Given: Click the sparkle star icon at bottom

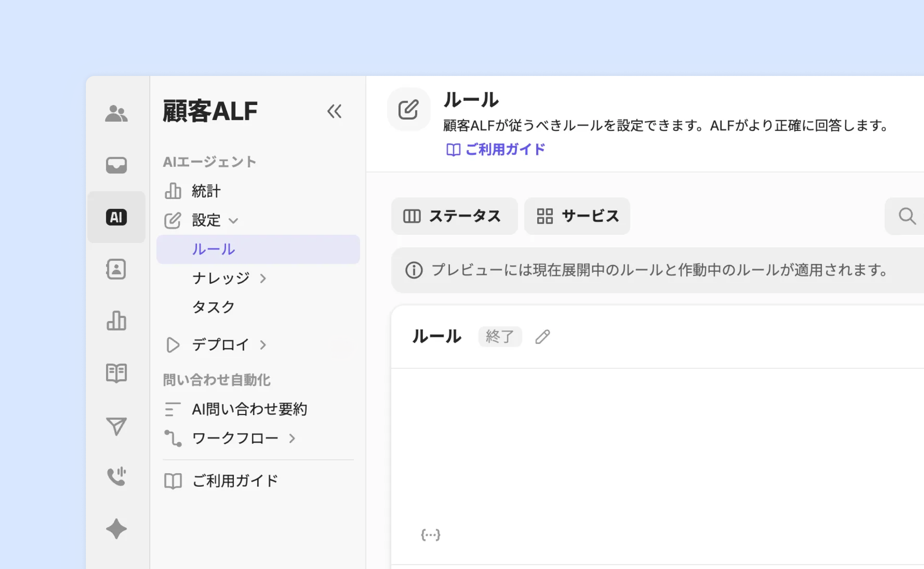Looking at the screenshot, I should (x=116, y=529).
